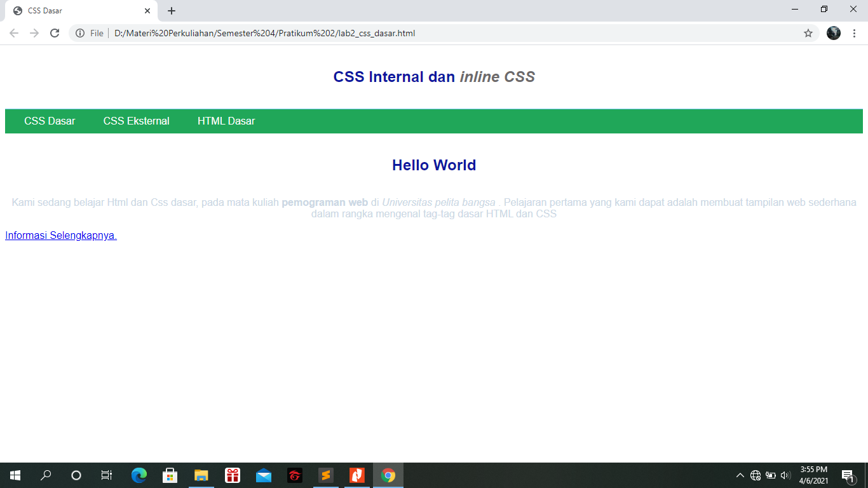The height and width of the screenshot is (488, 868).
Task: Open the red Garena taskbar app
Action: [295, 475]
